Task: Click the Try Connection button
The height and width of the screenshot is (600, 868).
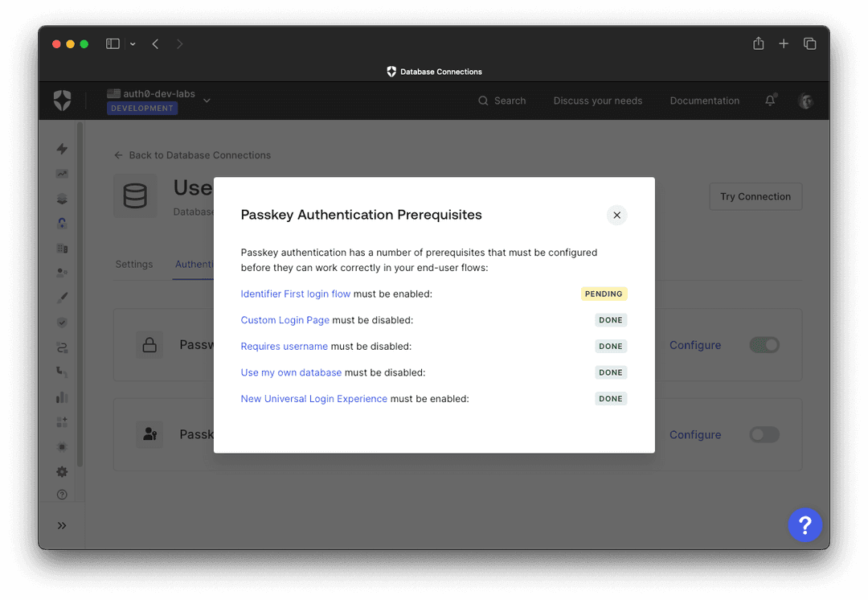Action: point(755,196)
